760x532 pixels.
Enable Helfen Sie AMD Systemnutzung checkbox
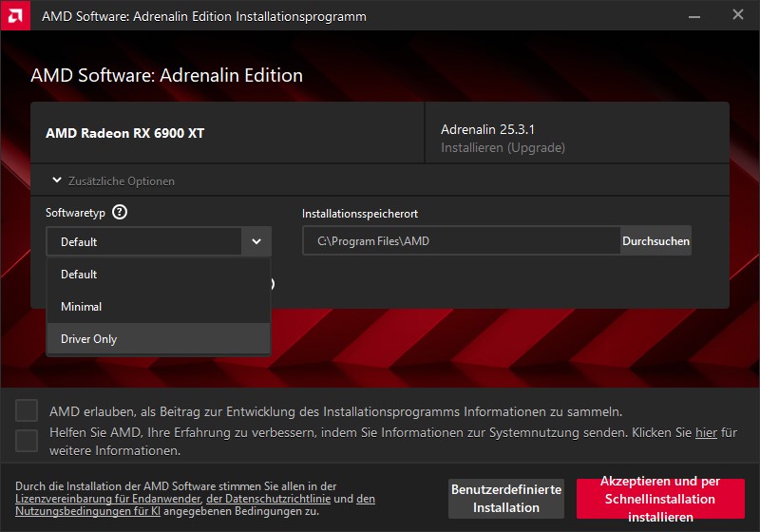click(27, 441)
